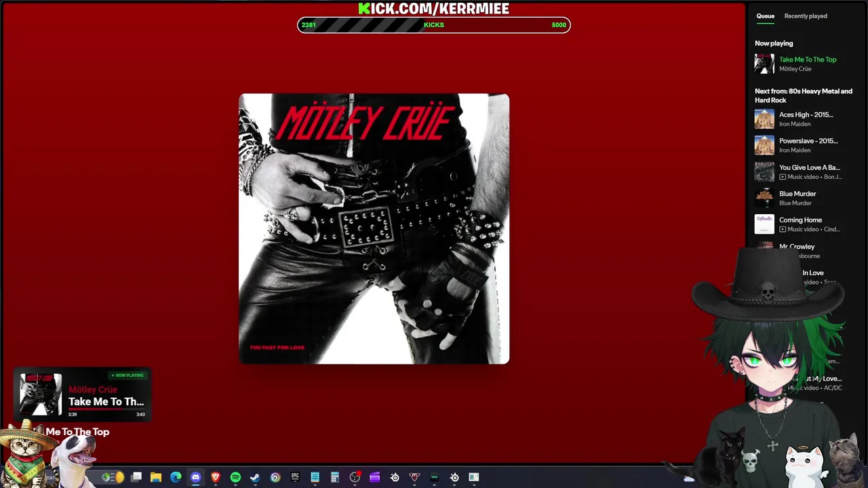Click Bon Jovi track thumbnail in queue
868x488 pixels.
tap(764, 171)
